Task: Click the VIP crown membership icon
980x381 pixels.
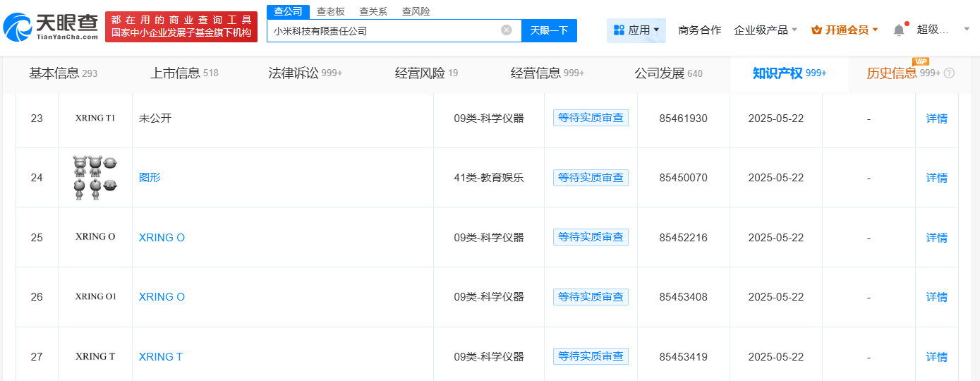Action: coord(816,30)
